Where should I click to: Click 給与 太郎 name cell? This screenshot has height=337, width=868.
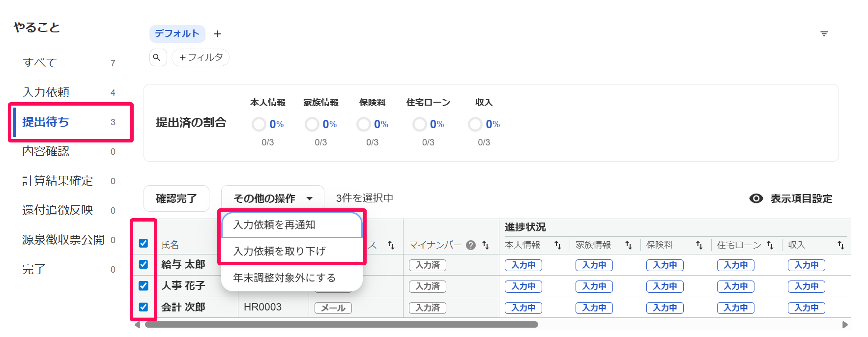[x=183, y=264]
